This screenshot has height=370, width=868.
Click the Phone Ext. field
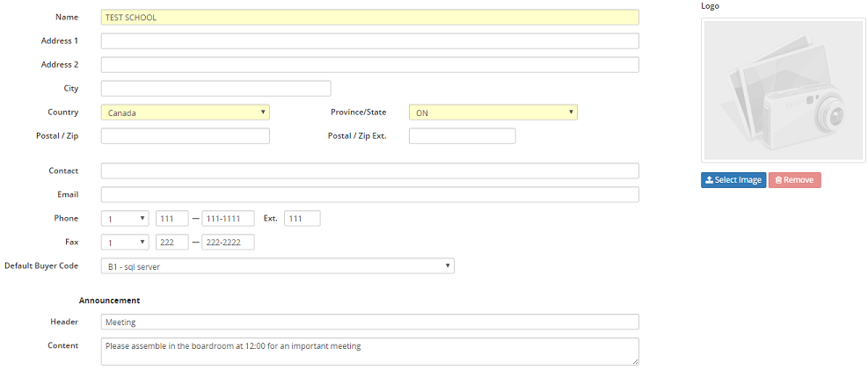pyautogui.click(x=302, y=218)
